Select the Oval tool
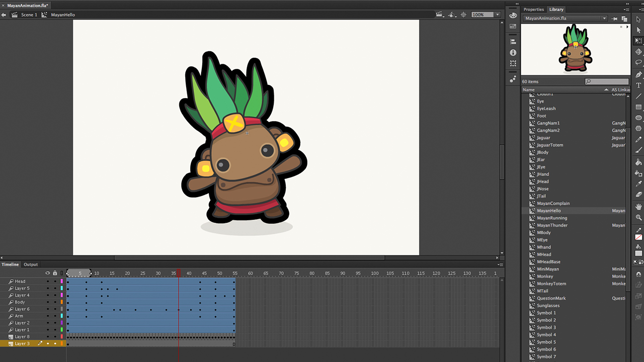The height and width of the screenshot is (362, 644). [x=638, y=118]
